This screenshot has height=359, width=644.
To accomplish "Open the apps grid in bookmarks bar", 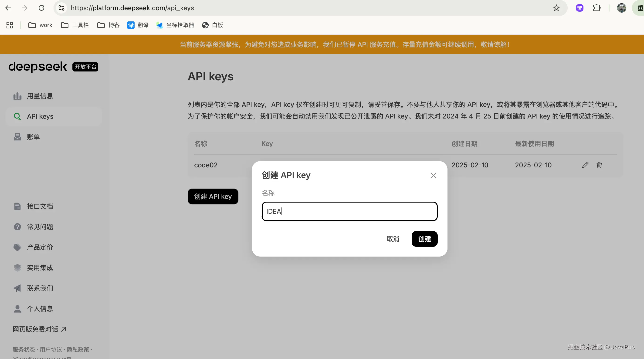I will pos(10,25).
